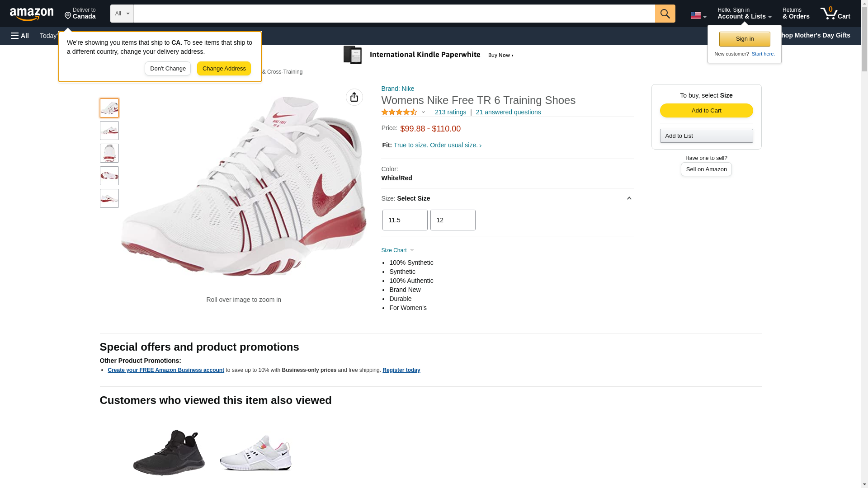Open Account & Lists menu

coord(744,14)
